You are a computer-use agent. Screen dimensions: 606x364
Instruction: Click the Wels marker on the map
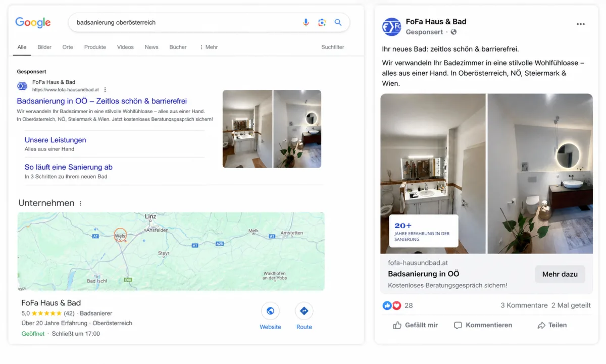point(120,235)
